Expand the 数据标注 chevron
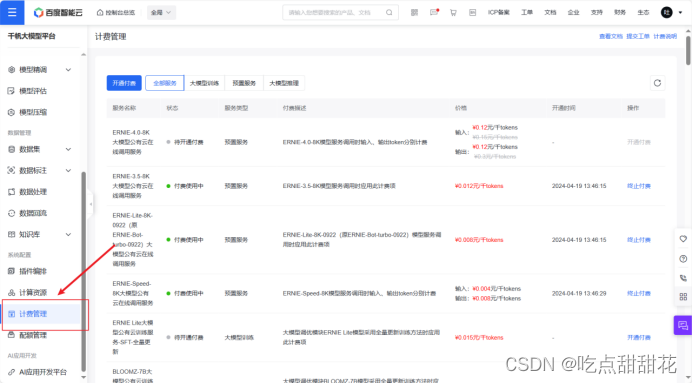Screen dimensions: 692x384 68,170
